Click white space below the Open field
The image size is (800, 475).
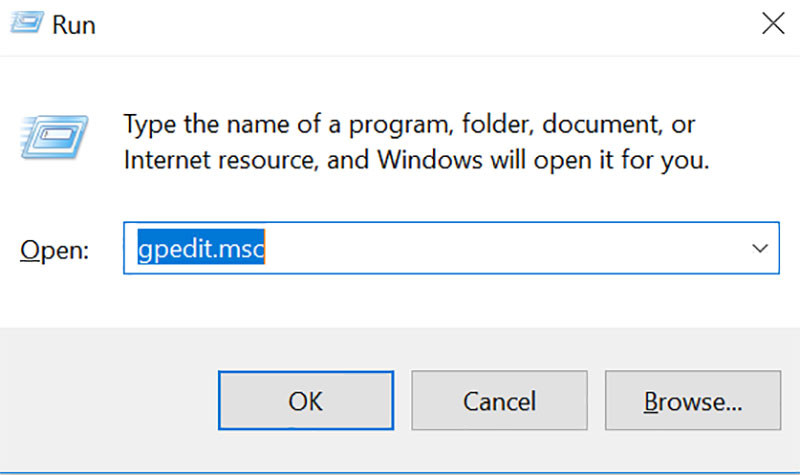click(x=451, y=301)
